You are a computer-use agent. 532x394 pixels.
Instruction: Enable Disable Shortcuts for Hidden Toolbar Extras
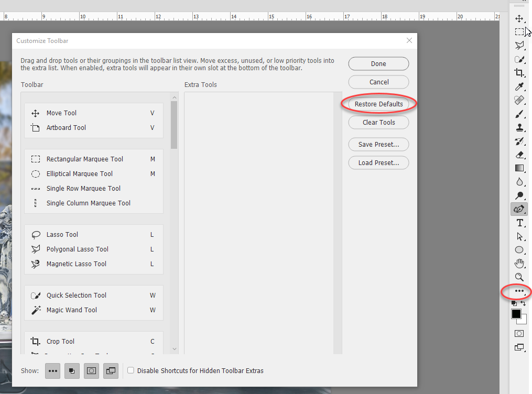click(131, 370)
